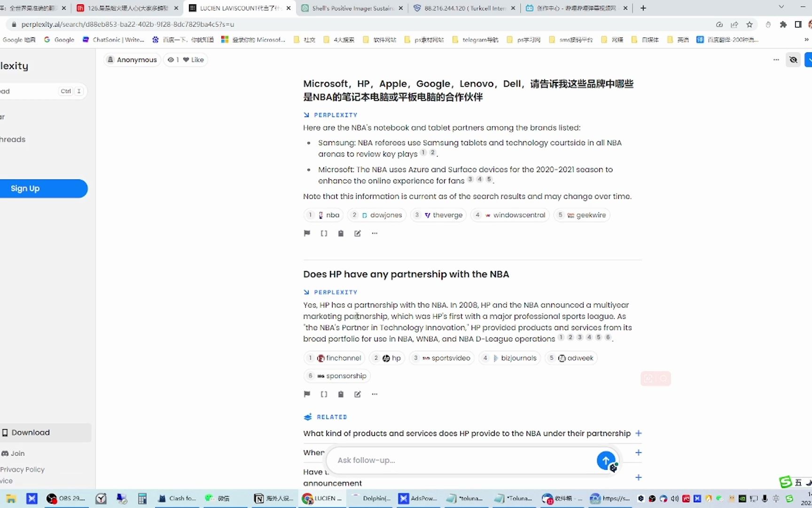Copy the first answer with clipboard icon

[x=341, y=233]
